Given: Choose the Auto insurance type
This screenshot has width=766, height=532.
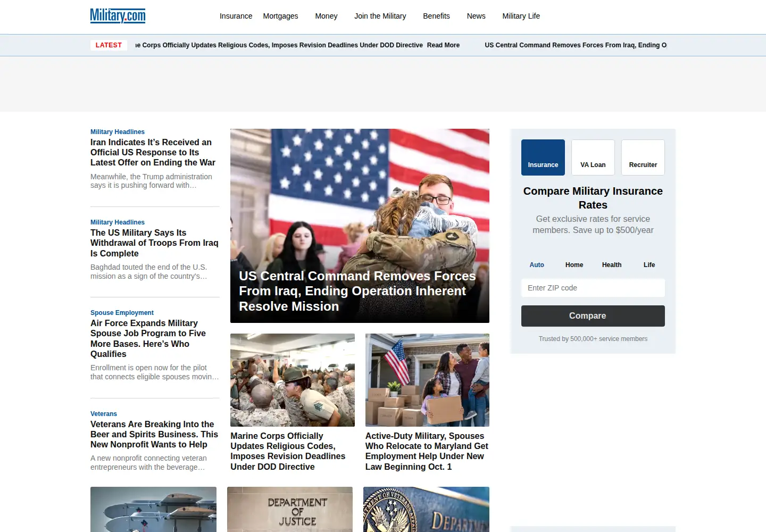Looking at the screenshot, I should tap(537, 265).
